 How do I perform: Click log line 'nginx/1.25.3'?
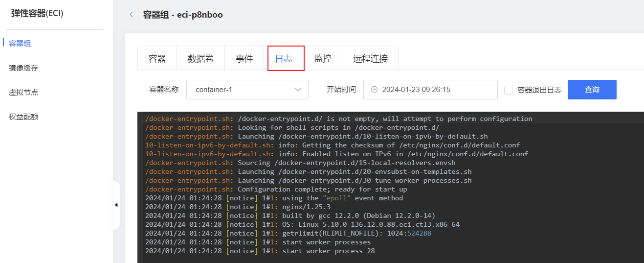(x=238, y=207)
